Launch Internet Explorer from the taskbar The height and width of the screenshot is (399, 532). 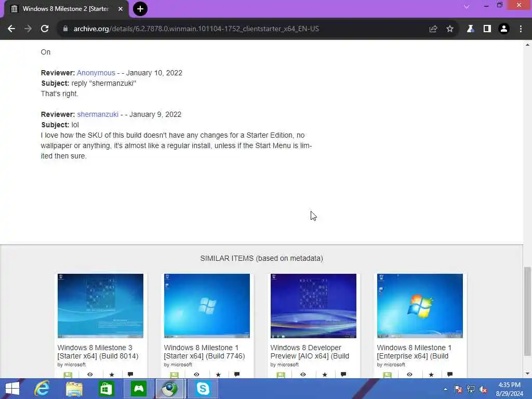point(42,389)
